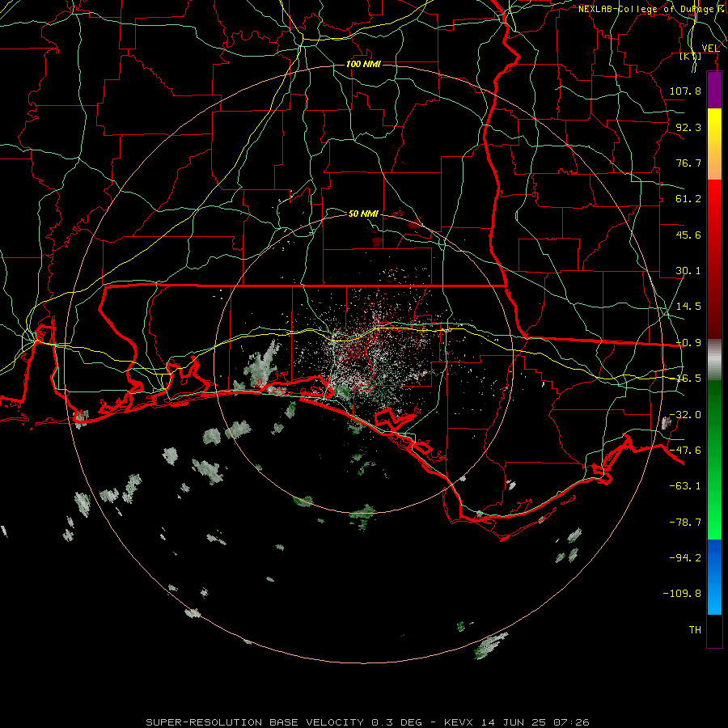
Task: Click the "KEVX 14 JUN 25 07:26" timestamp text
Action: pyautogui.click(x=517, y=722)
